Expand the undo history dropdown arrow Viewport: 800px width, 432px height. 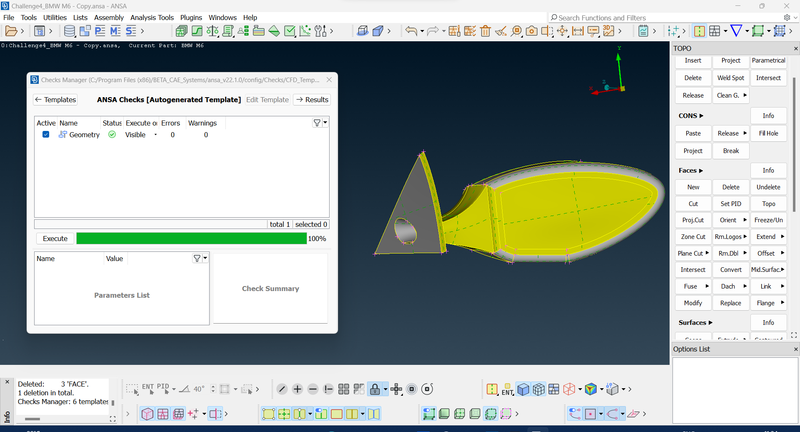click(x=422, y=32)
